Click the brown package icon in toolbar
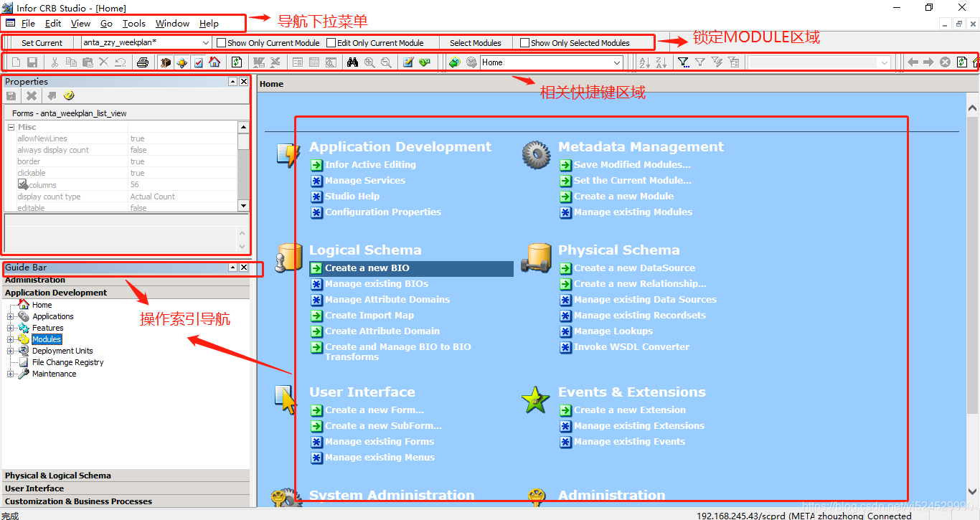Image resolution: width=980 pixels, height=520 pixels. tap(165, 62)
